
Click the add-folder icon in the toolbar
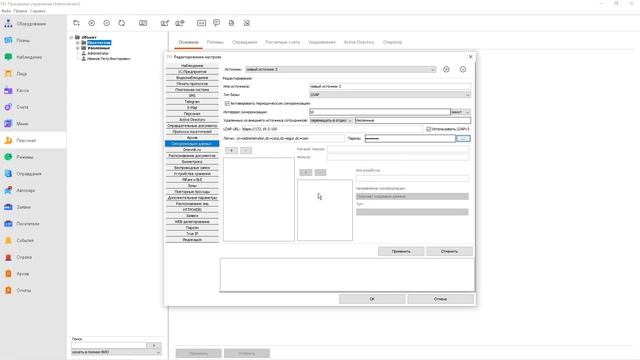(x=76, y=23)
